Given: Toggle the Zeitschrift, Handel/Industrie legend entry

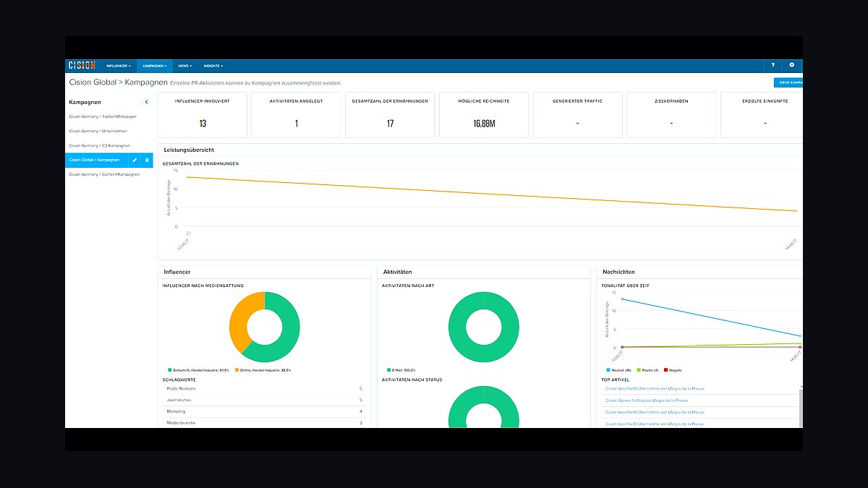Looking at the screenshot, I should (x=198, y=370).
